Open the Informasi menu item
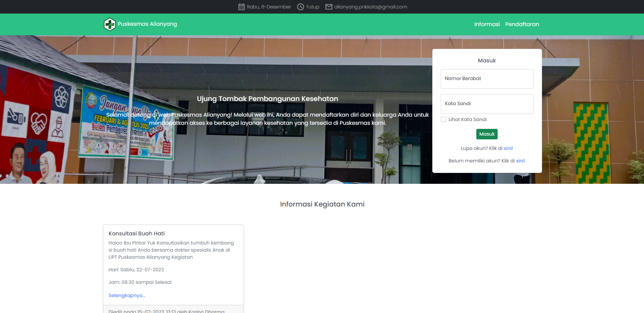 pyautogui.click(x=487, y=24)
